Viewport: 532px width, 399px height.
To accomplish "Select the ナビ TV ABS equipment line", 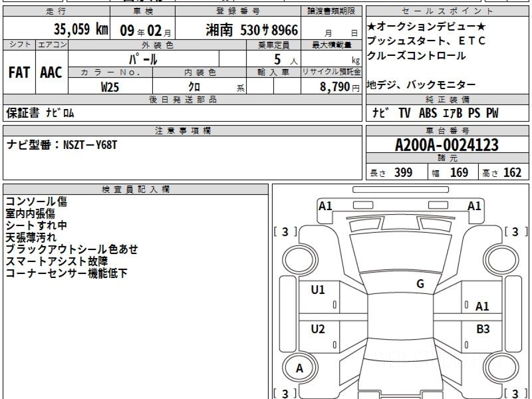I will tap(435, 113).
